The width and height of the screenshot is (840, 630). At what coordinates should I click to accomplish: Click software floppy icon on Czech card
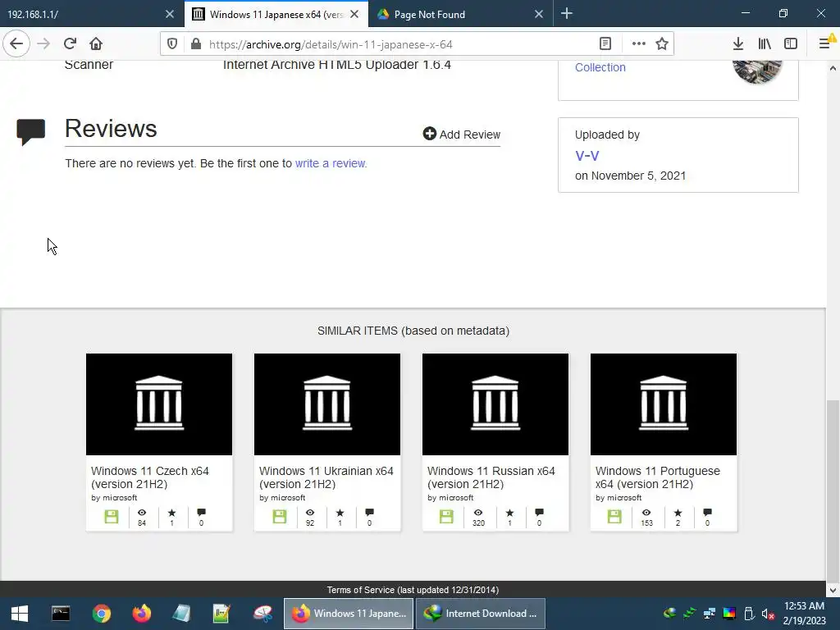[x=112, y=517]
